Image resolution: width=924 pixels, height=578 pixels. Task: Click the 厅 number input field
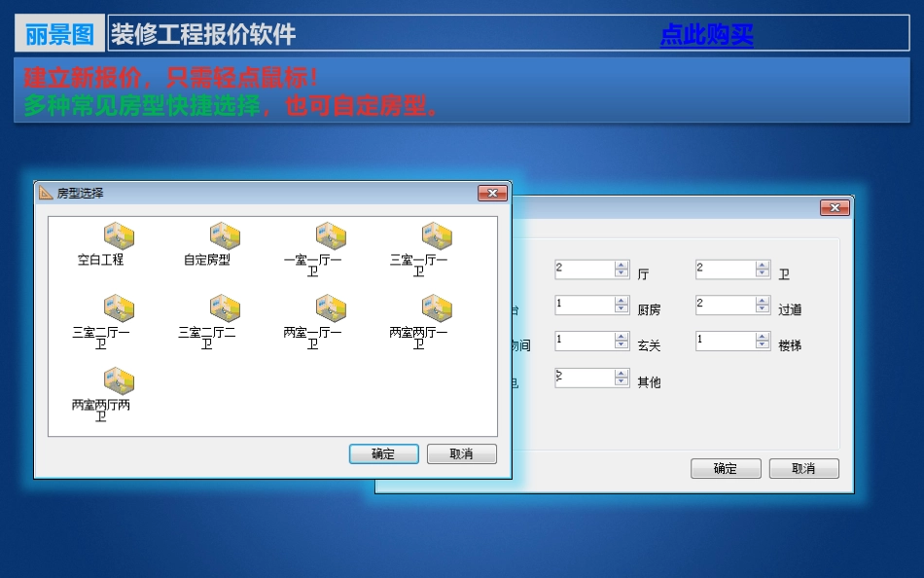pos(585,269)
